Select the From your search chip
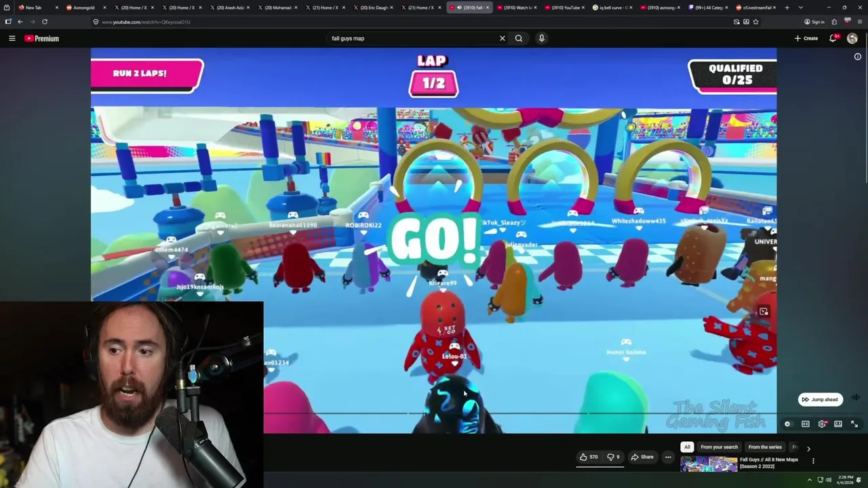This screenshot has height=488, width=868. 719,447
